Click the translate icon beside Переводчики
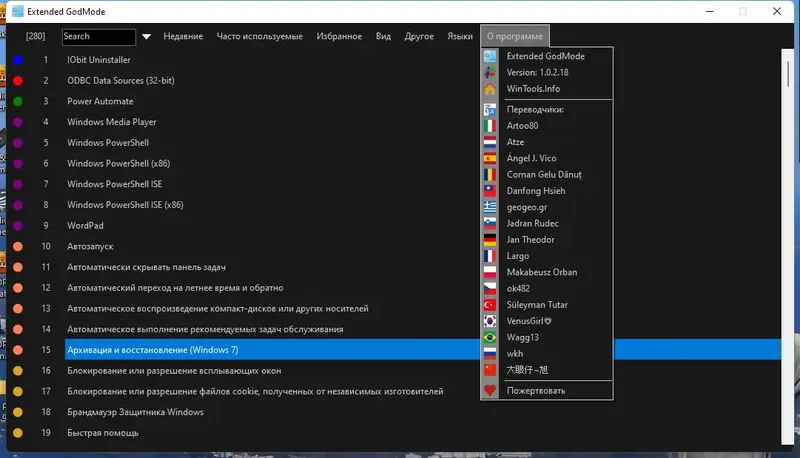This screenshot has width=800, height=458. click(x=490, y=109)
